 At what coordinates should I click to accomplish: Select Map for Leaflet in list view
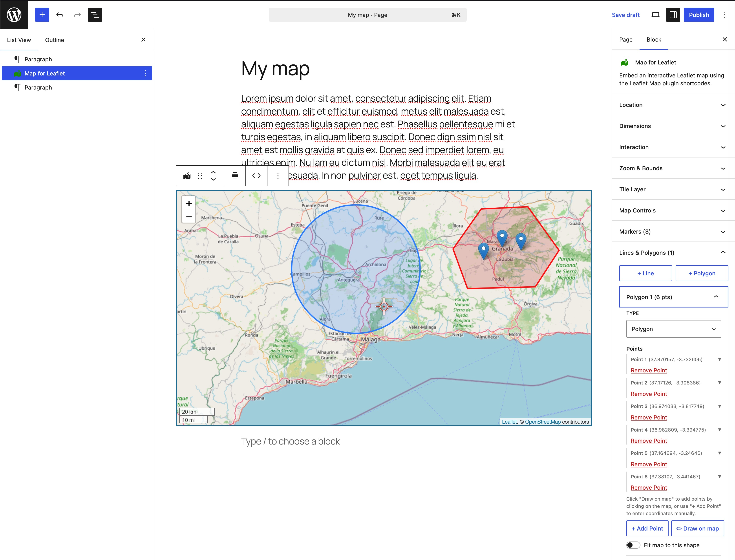click(x=77, y=73)
